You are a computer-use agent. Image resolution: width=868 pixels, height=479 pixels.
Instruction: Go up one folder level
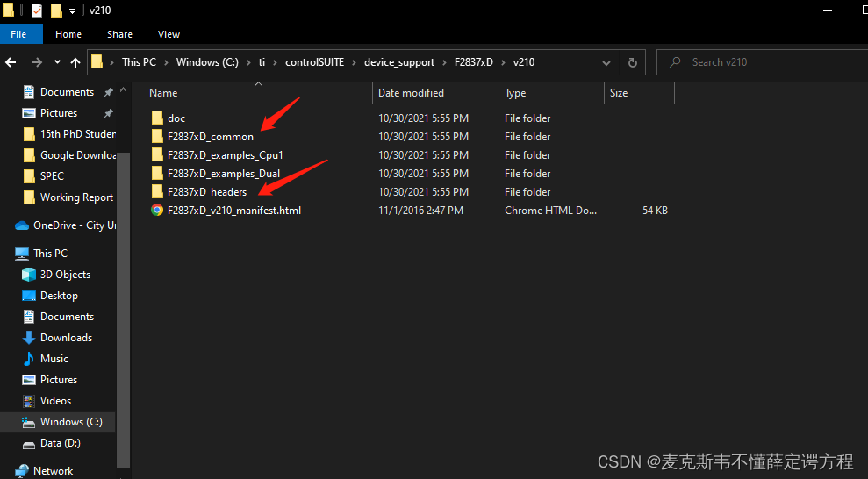point(75,62)
